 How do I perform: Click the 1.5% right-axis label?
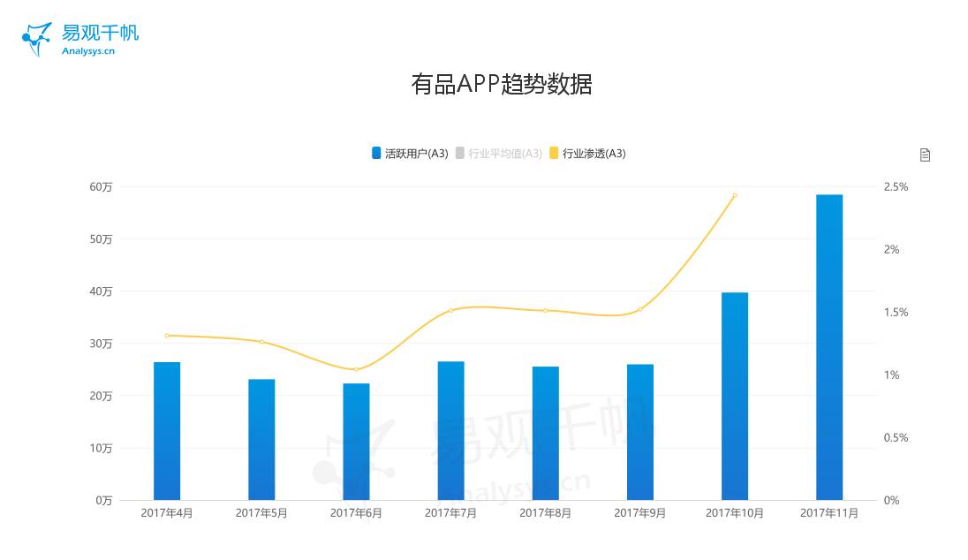click(x=896, y=312)
